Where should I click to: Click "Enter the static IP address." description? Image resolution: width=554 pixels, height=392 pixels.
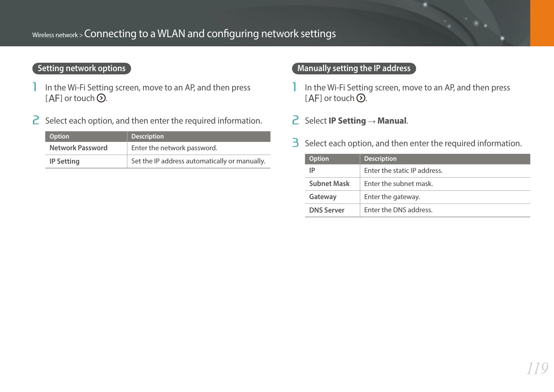click(403, 171)
